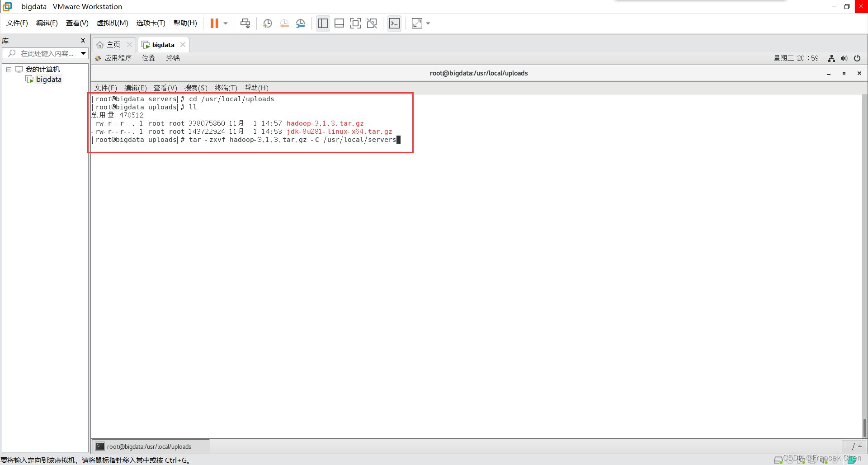Close the library panel
The width and height of the screenshot is (868, 465).
click(83, 41)
